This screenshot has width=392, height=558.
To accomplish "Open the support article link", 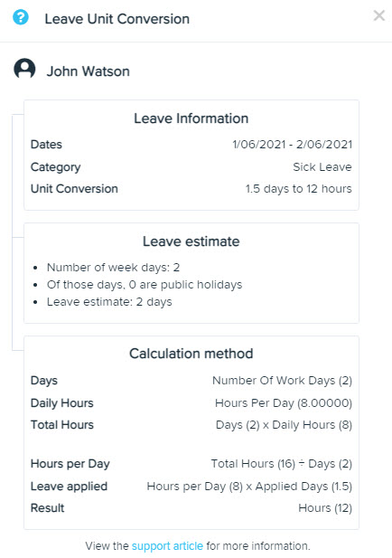I will (x=167, y=546).
